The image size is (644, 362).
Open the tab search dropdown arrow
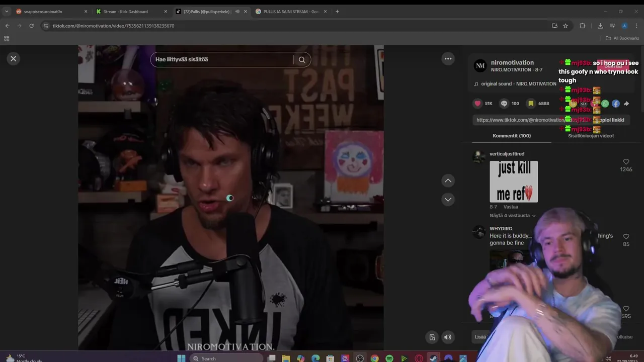(x=7, y=12)
